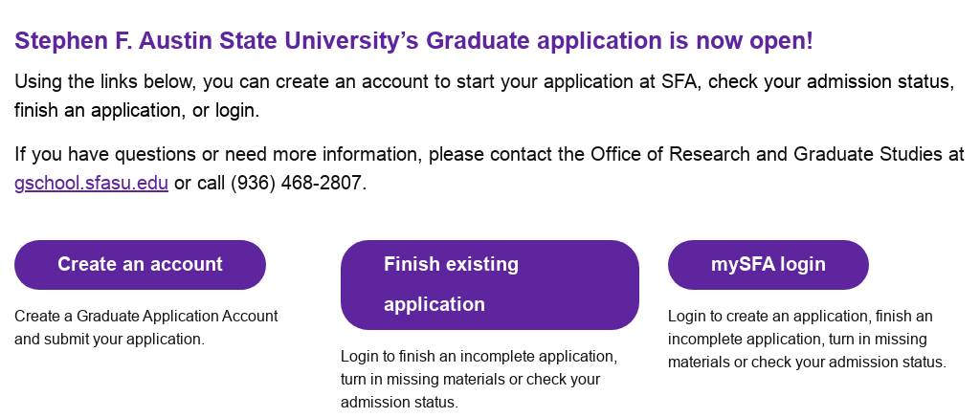Click 'finish an application, or login' text

[136, 110]
